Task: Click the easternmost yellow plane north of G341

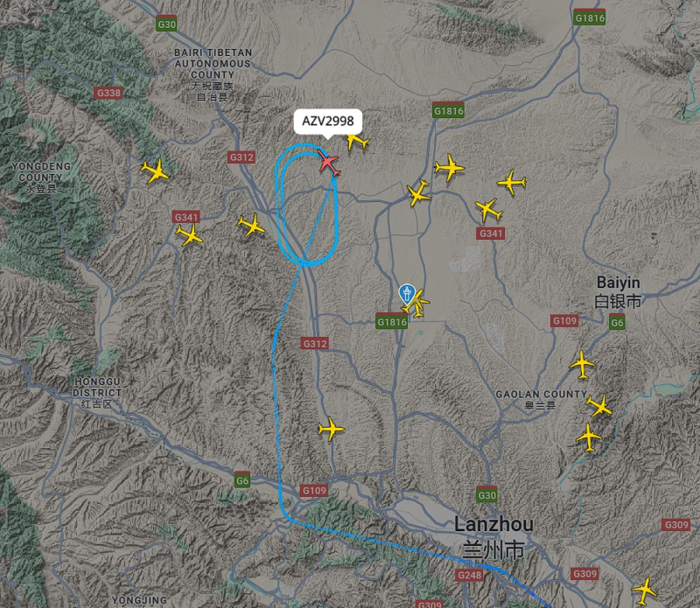Action: [512, 182]
